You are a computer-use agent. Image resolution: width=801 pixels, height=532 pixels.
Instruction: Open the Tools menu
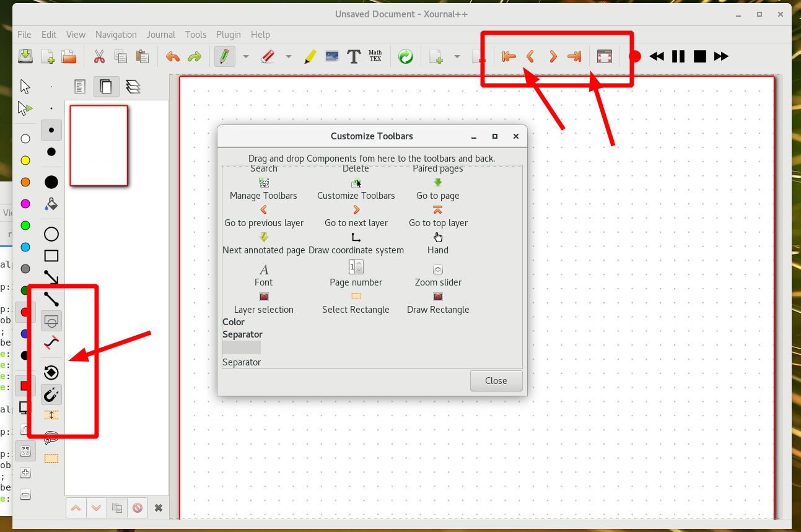[196, 35]
